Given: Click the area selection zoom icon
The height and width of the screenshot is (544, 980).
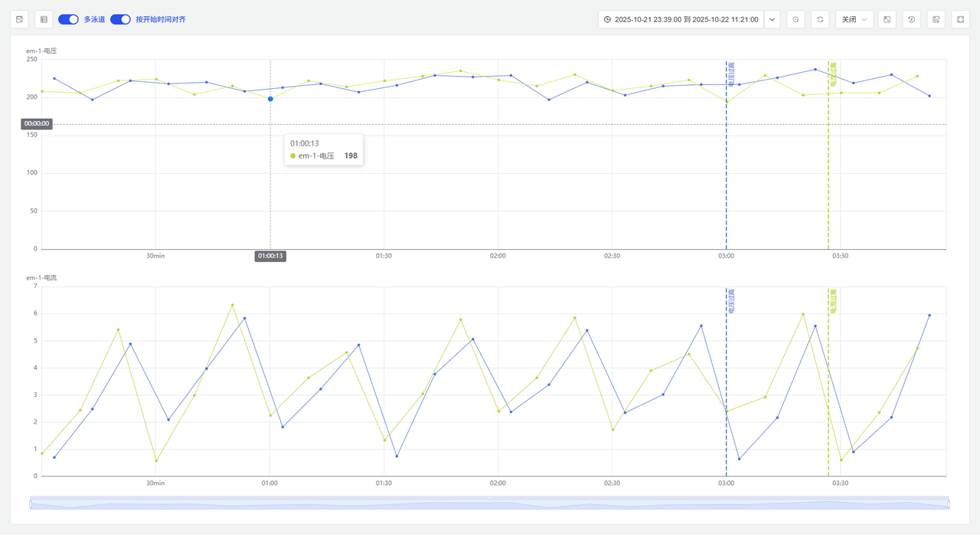Looking at the screenshot, I should (887, 19).
